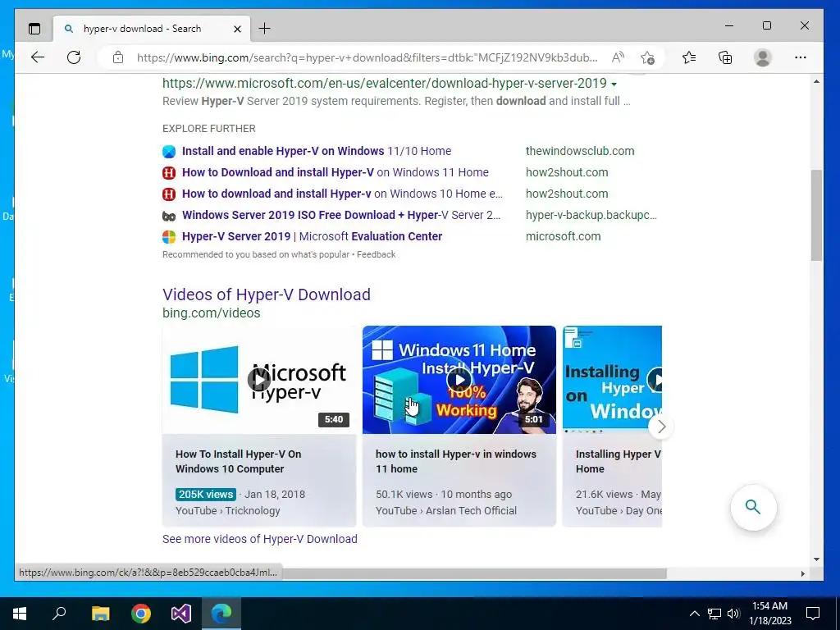This screenshot has height=630, width=840.
Task: View site information lock icon
Action: point(118,57)
